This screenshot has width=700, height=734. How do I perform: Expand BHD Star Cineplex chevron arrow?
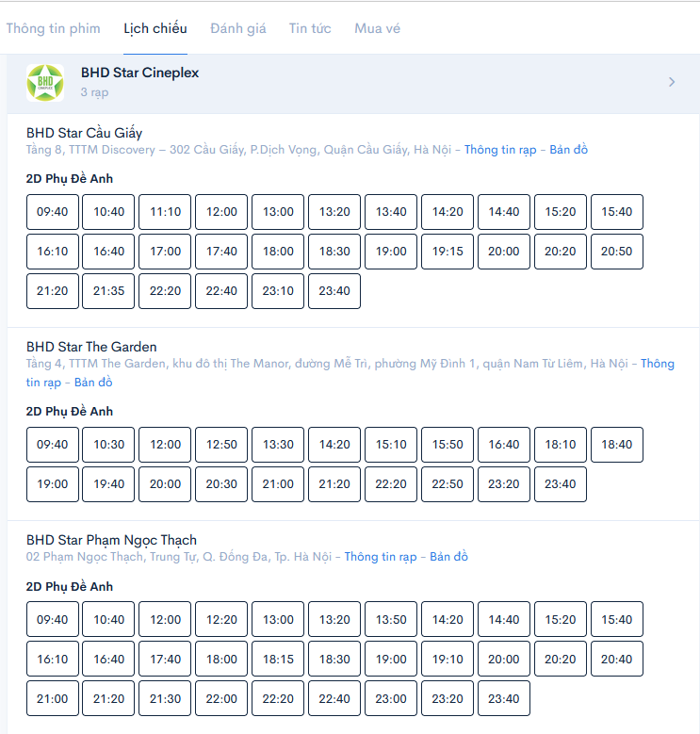[x=672, y=82]
